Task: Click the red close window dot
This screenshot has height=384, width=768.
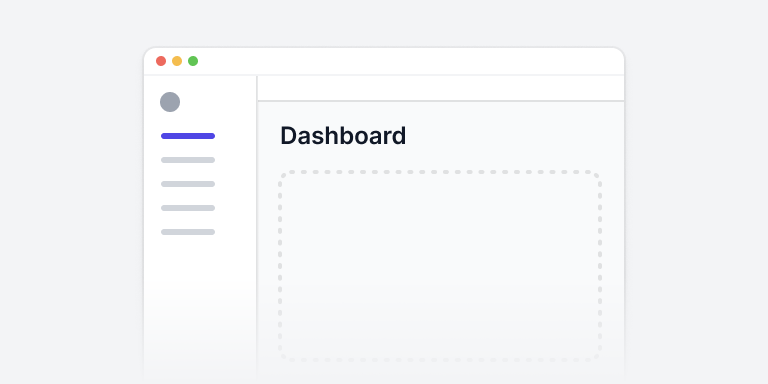Action: (161, 61)
